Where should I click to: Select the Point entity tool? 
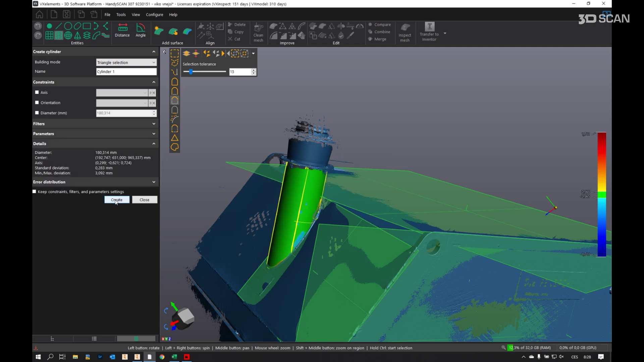tap(49, 26)
